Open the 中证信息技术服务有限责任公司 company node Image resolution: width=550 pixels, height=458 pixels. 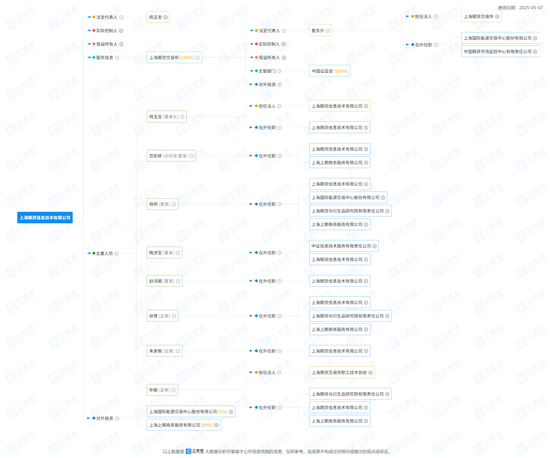pyautogui.click(x=343, y=246)
